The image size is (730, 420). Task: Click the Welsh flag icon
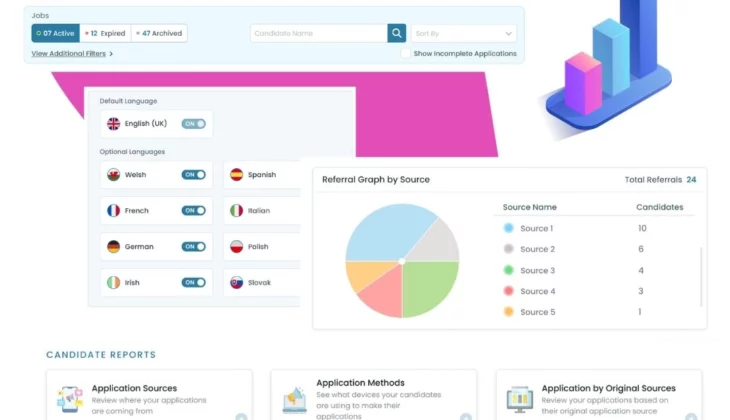(x=114, y=174)
